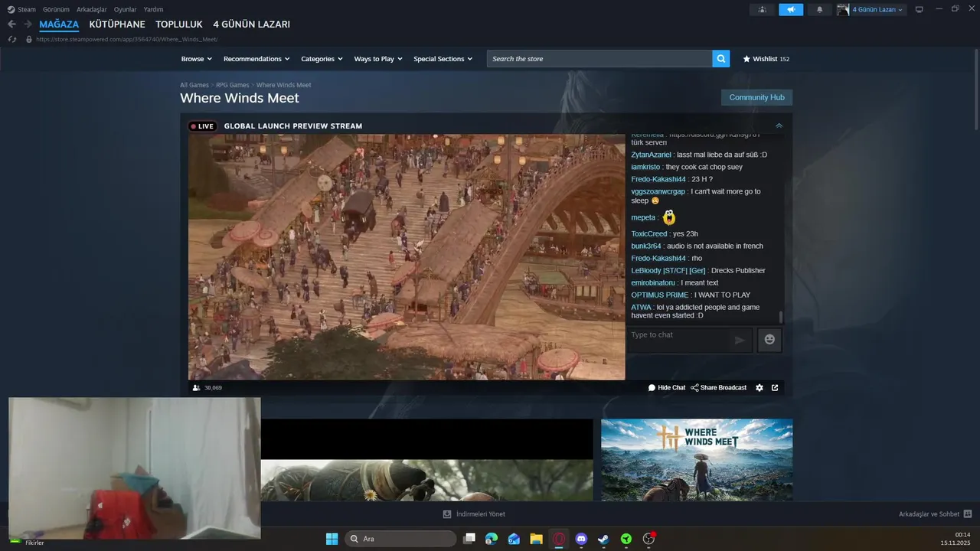This screenshot has height=551, width=980.
Task: Click the store search magnifier button
Action: pos(720,59)
